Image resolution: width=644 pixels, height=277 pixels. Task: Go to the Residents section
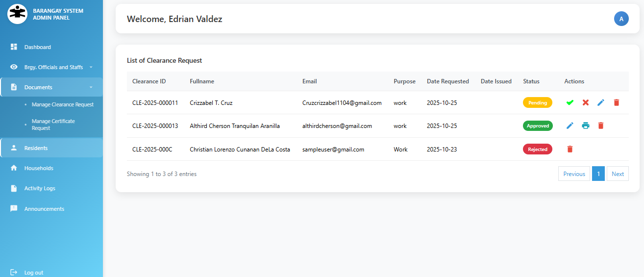(36, 148)
